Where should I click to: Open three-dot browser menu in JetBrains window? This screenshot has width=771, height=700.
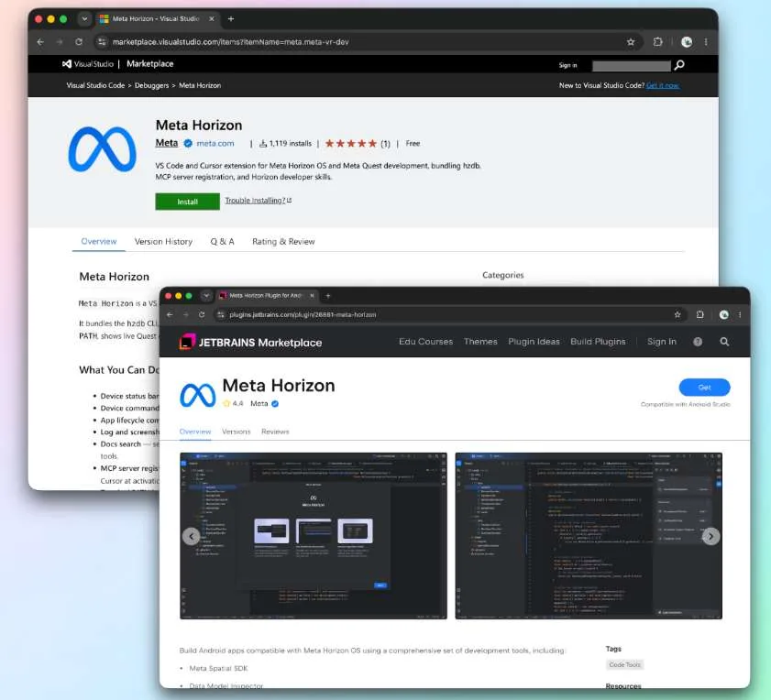[740, 314]
